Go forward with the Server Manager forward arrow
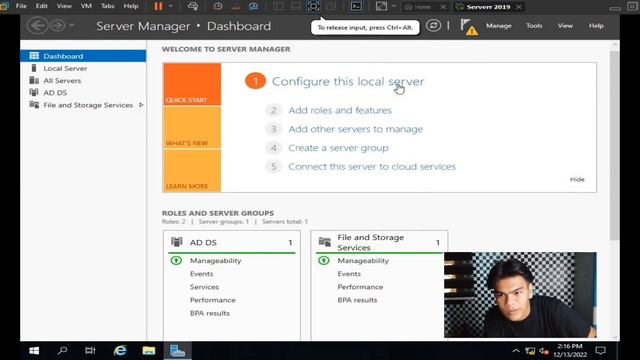 [x=58, y=26]
